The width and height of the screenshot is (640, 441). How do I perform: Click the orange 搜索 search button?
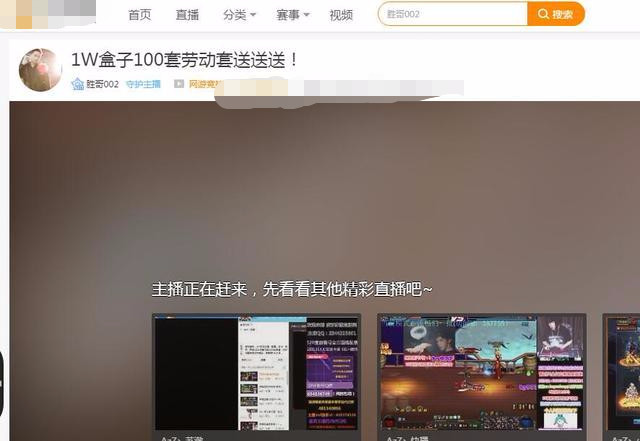point(556,14)
